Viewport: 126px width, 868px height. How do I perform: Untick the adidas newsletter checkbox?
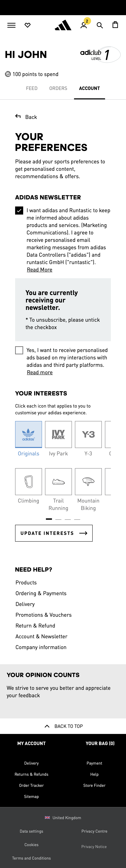pyautogui.click(x=19, y=211)
